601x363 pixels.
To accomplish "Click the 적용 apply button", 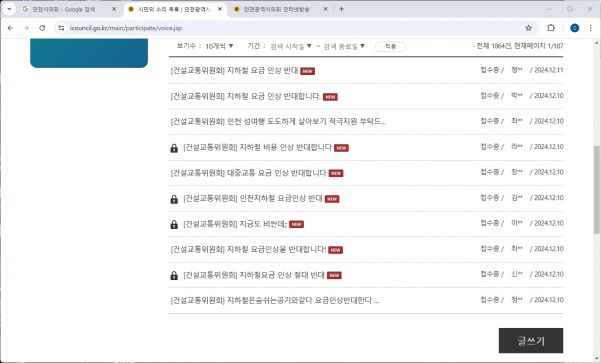I will 390,46.
